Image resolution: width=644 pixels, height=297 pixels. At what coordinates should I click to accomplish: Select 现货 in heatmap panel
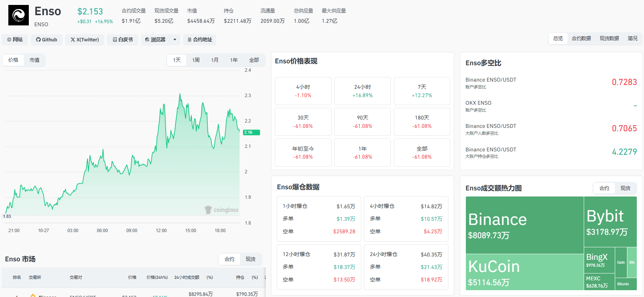tap(625, 188)
